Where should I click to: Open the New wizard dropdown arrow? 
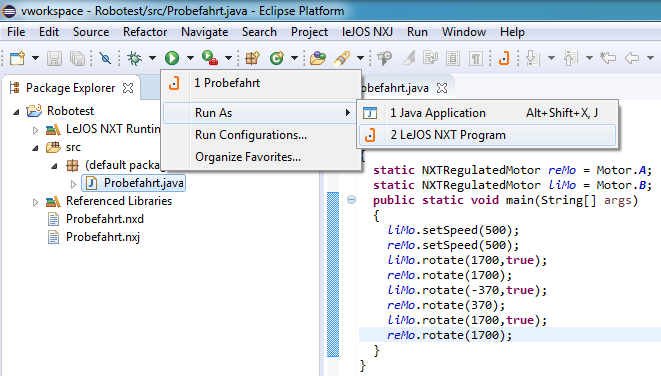coord(35,58)
